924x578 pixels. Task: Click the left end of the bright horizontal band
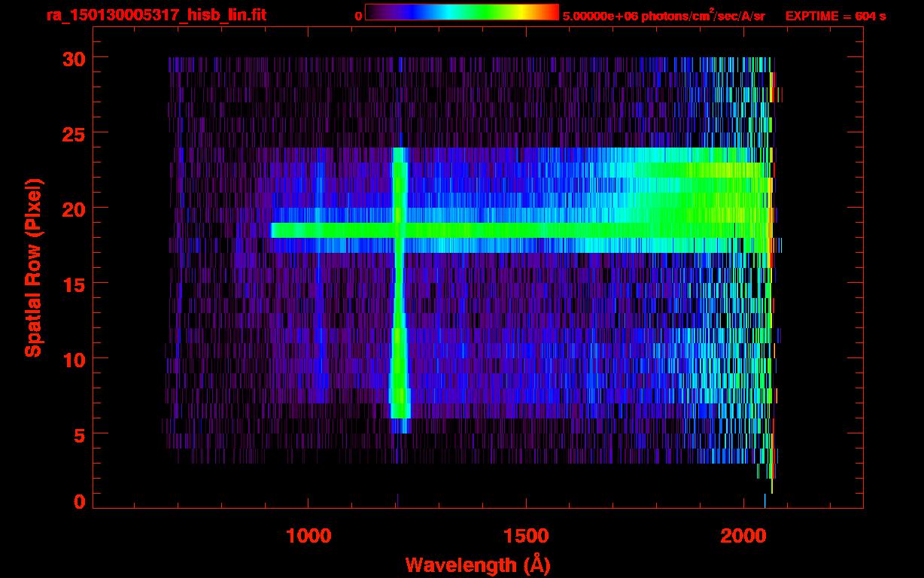pyautogui.click(x=275, y=230)
